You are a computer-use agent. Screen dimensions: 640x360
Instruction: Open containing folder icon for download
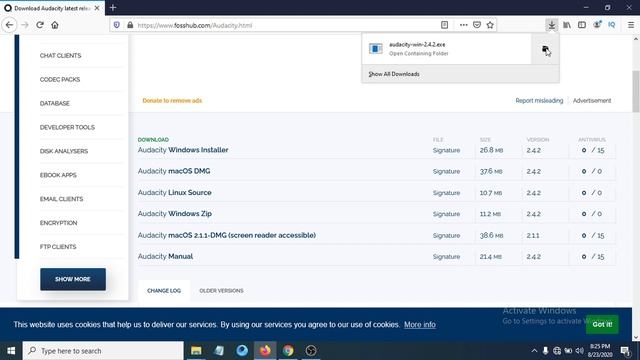(545, 49)
